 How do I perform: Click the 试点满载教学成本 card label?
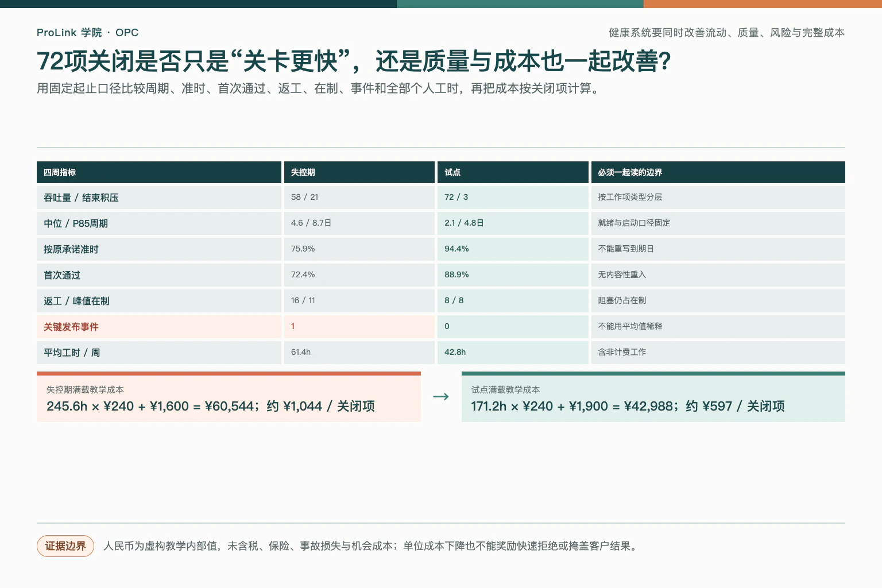click(x=505, y=390)
